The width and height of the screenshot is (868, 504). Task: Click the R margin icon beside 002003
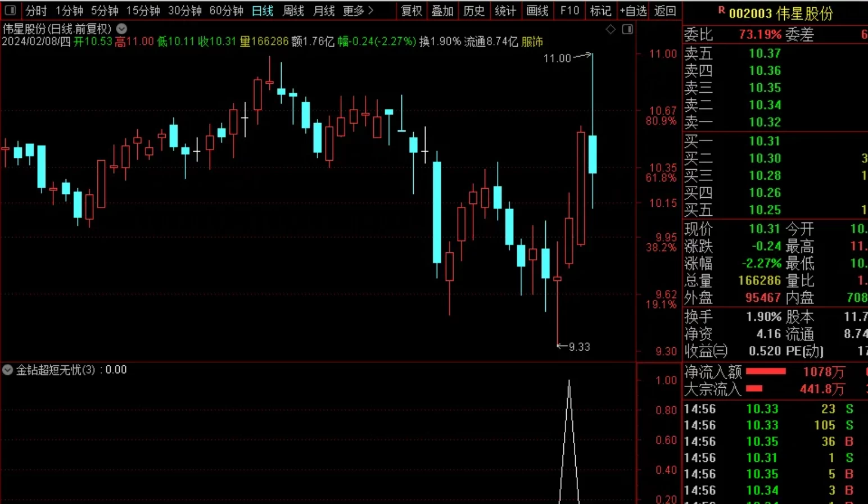[721, 10]
